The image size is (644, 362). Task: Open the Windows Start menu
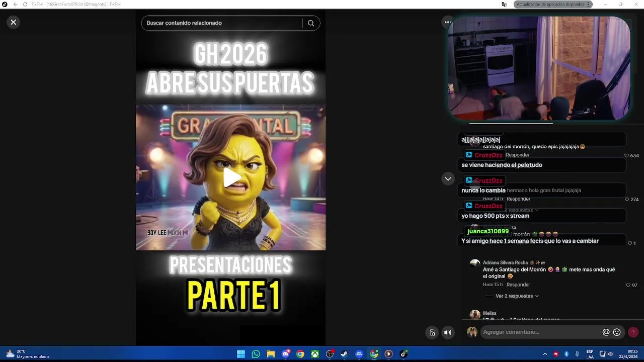[241, 354]
